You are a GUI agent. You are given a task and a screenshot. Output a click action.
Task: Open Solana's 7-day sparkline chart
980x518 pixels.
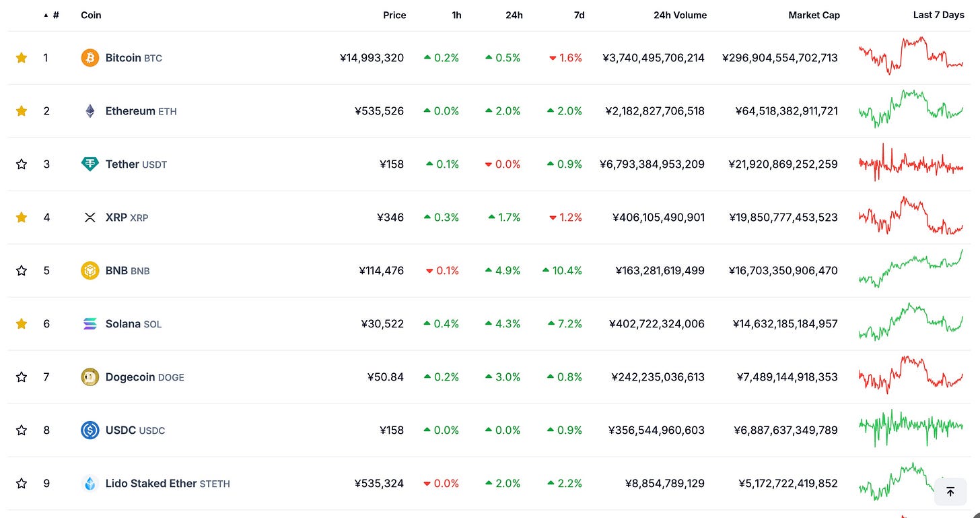[x=911, y=322]
